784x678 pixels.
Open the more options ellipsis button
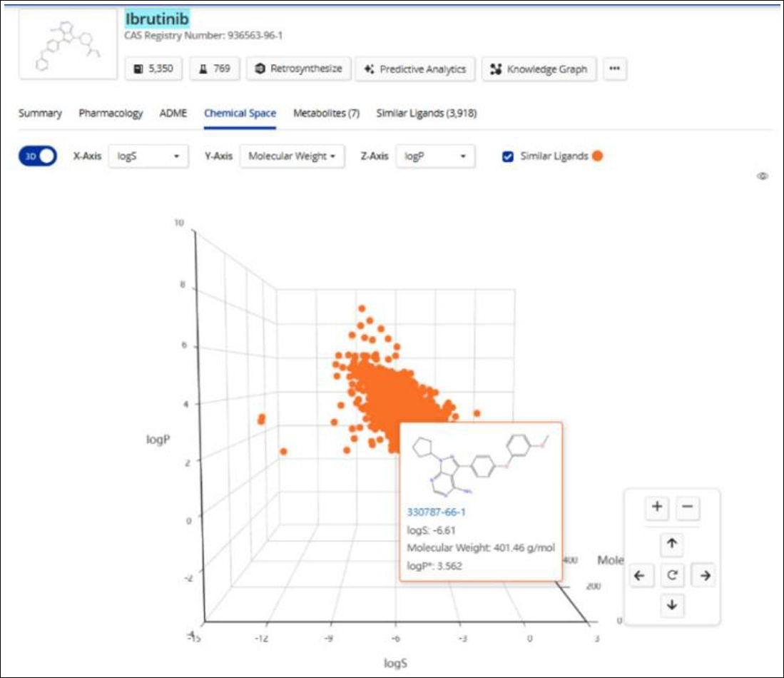615,69
